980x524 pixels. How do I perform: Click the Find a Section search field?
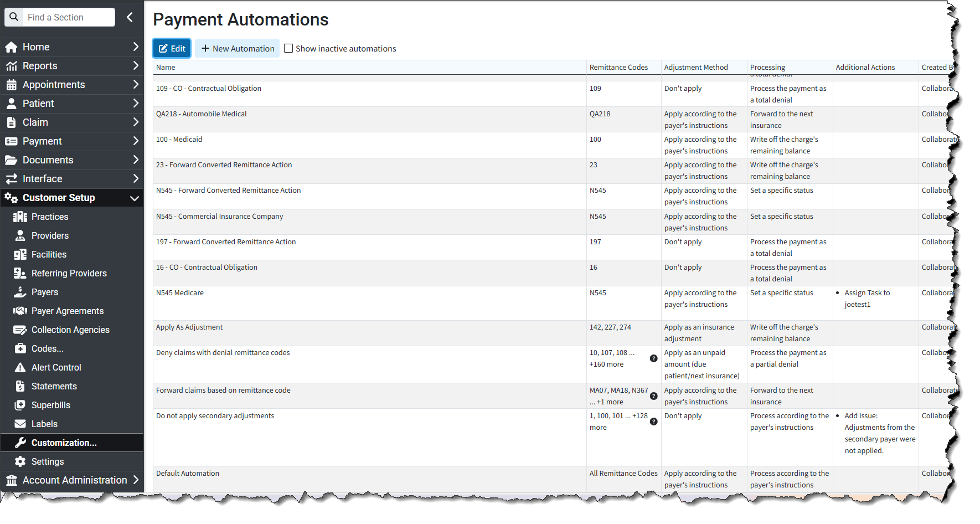tap(69, 17)
